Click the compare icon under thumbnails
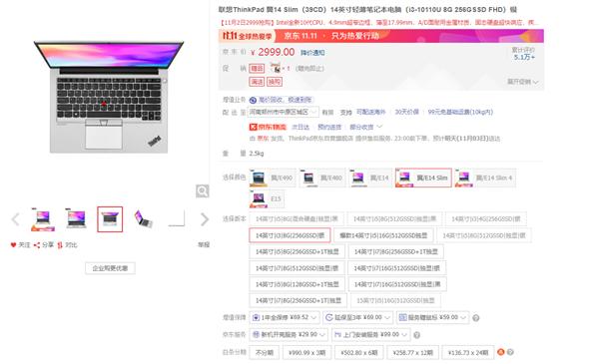The image size is (599, 364). pos(60,245)
